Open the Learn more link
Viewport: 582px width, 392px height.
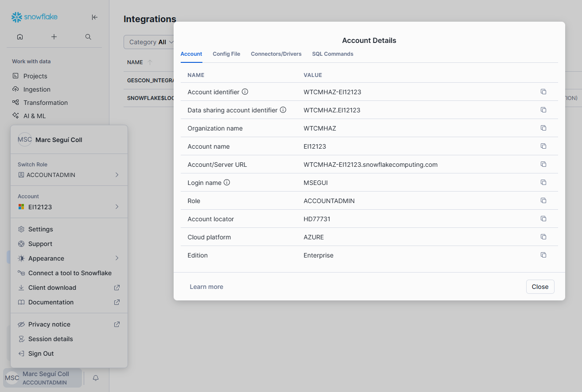point(206,287)
